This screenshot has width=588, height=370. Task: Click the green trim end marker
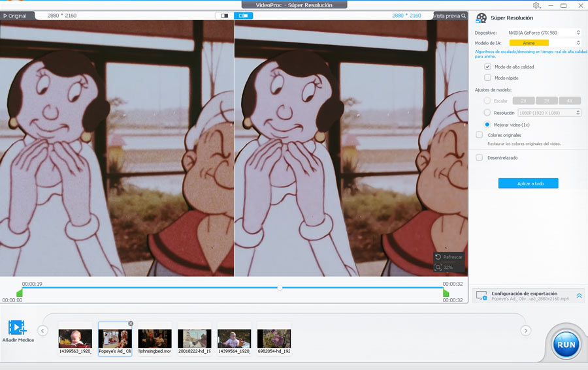click(x=446, y=292)
